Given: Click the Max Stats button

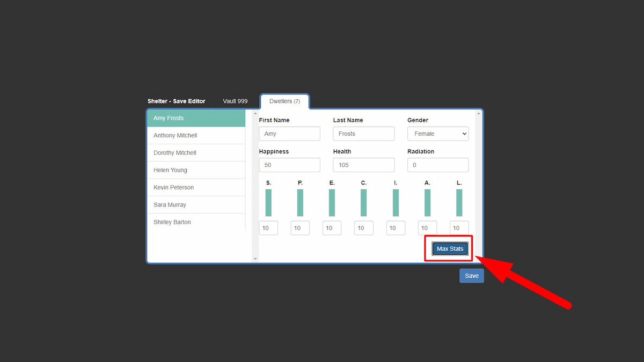Looking at the screenshot, I should click(450, 249).
